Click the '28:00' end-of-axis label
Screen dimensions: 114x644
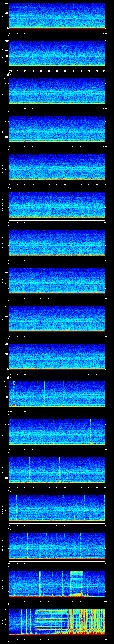tap(105, 487)
